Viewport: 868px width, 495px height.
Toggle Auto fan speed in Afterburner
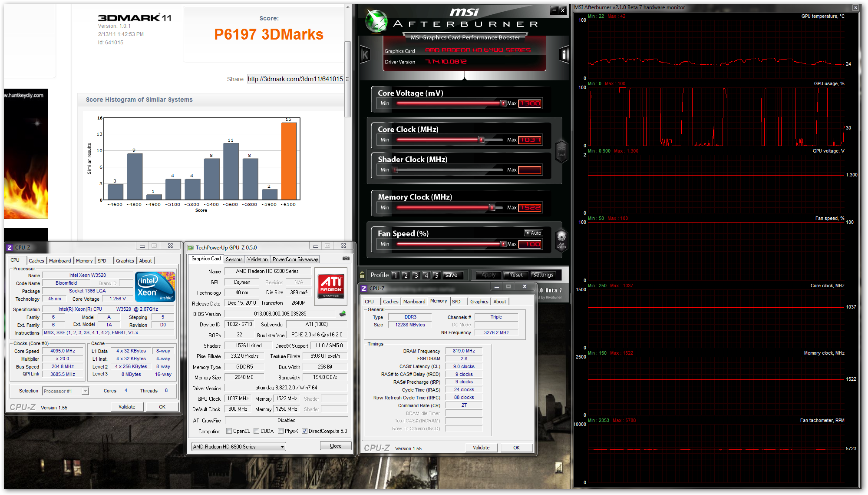534,233
